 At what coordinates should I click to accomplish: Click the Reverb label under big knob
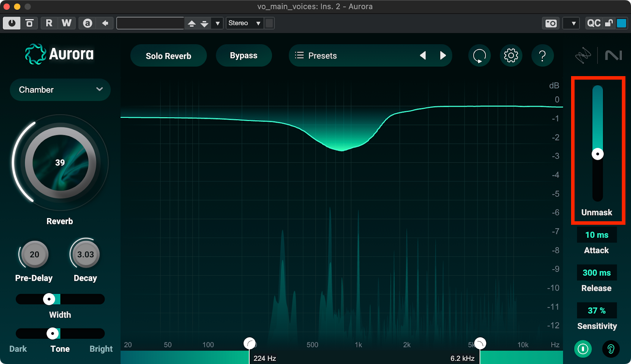[x=60, y=221]
